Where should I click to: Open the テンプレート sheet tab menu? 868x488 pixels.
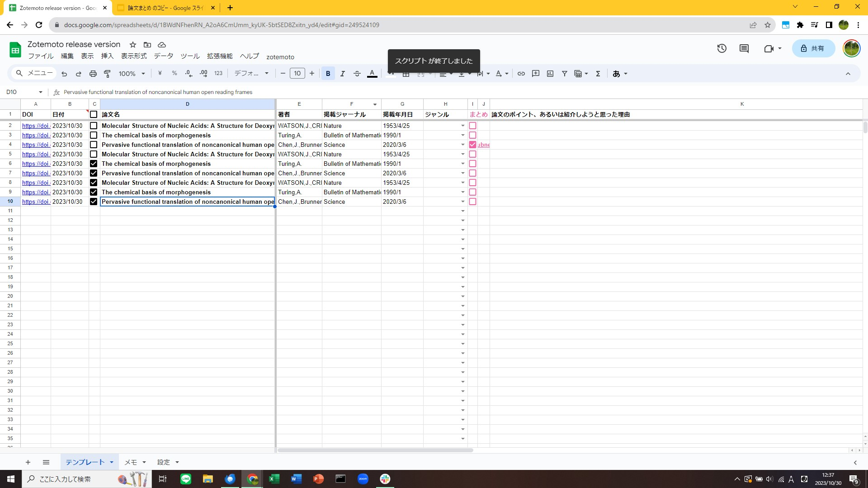point(112,462)
